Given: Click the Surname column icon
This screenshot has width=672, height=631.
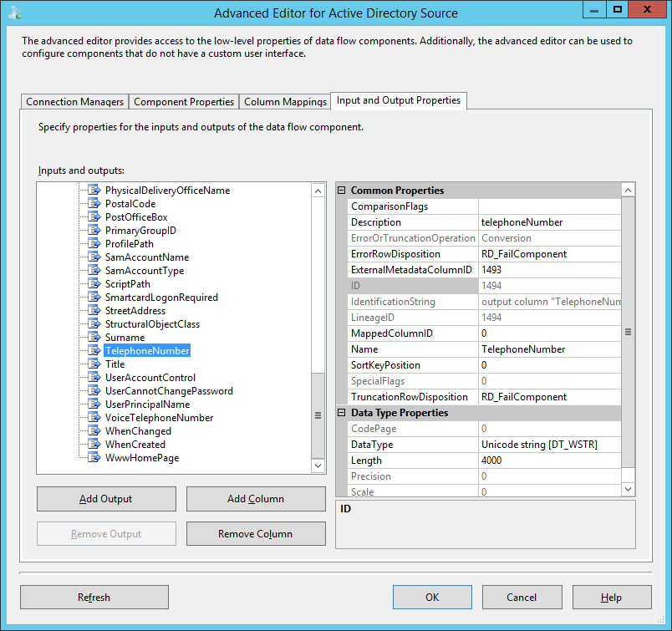Looking at the screenshot, I should coord(94,337).
